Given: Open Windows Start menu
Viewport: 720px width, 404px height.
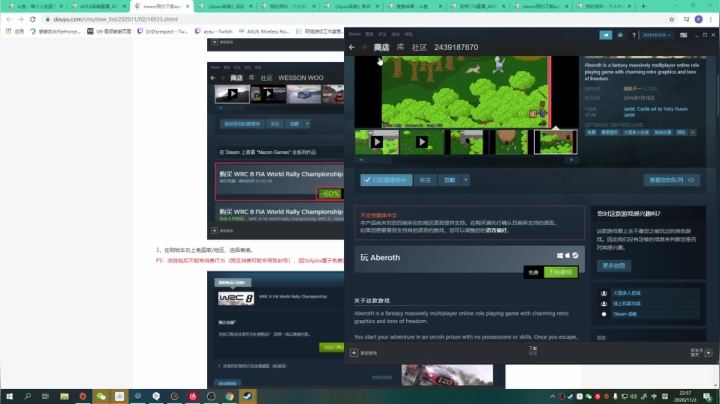Looking at the screenshot, I should point(9,396).
